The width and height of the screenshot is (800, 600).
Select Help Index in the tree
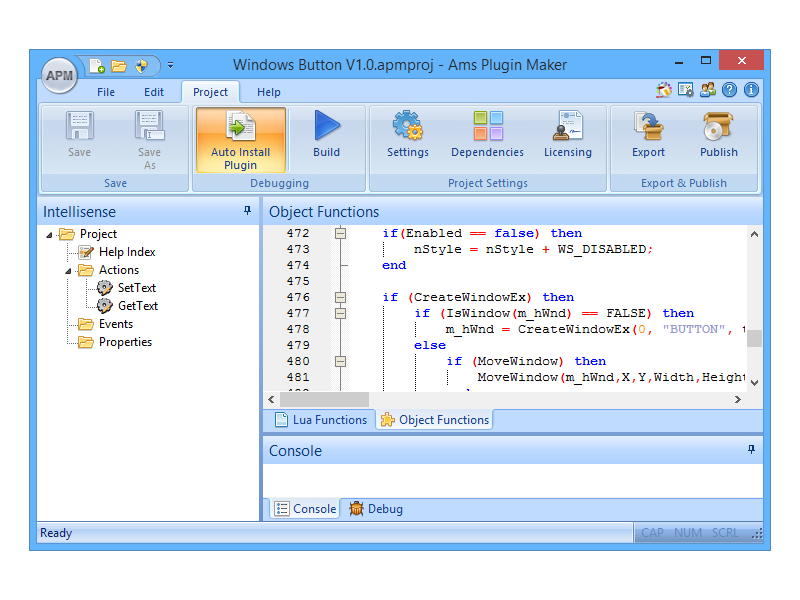click(127, 252)
